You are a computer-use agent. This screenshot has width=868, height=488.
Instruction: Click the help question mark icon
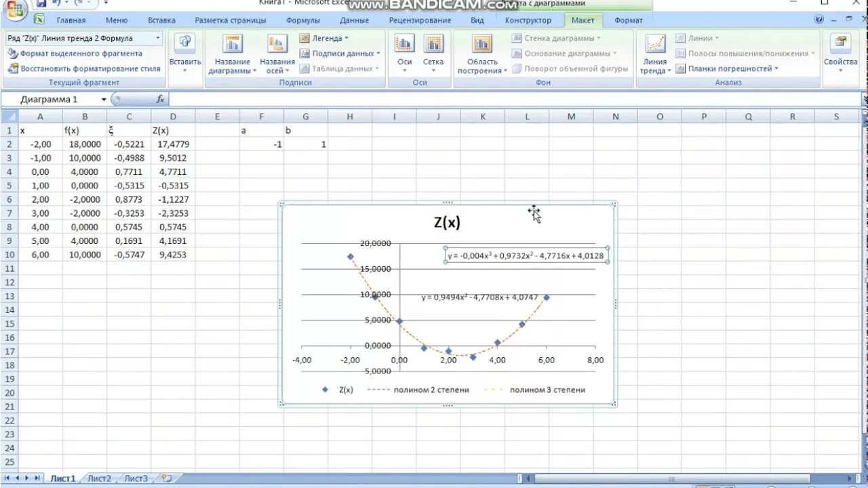[819, 20]
